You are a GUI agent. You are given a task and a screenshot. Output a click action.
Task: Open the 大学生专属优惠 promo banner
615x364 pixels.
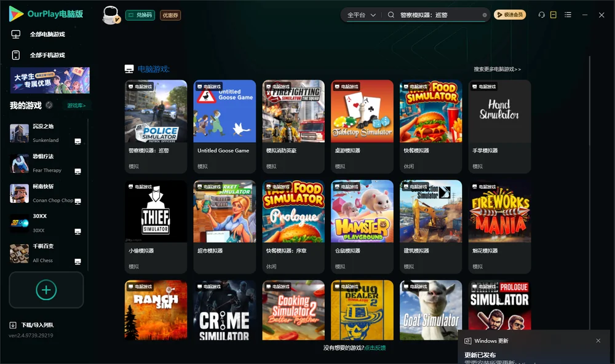click(50, 80)
